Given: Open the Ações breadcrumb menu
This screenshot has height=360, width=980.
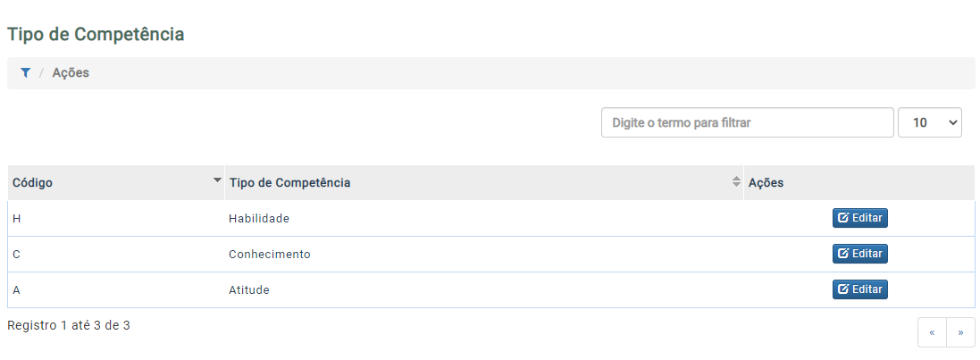Looking at the screenshot, I should tap(71, 73).
